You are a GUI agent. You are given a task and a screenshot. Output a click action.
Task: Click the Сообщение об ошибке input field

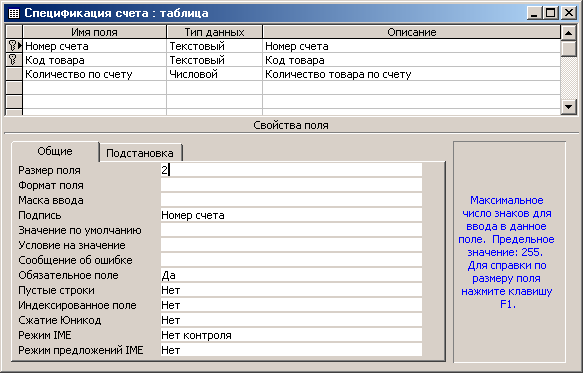point(292,260)
